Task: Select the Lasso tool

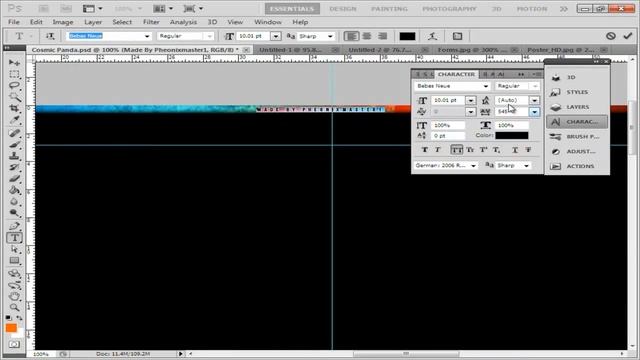Action: pos(14,86)
